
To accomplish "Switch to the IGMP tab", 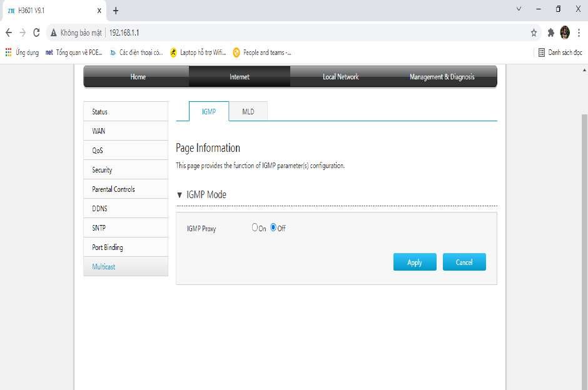I will 209,111.
